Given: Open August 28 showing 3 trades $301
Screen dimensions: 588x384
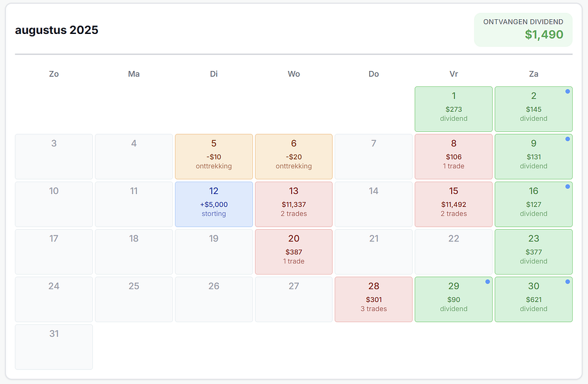Looking at the screenshot, I should 374,300.
